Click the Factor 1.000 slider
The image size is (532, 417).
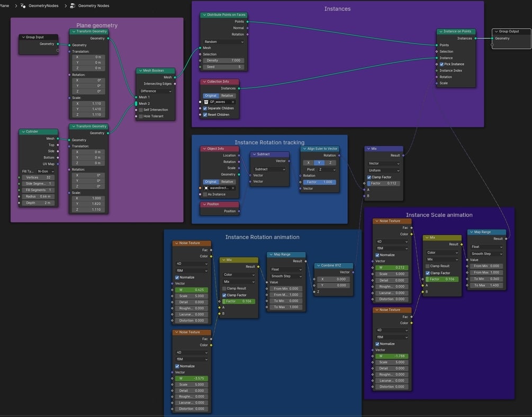320,182
